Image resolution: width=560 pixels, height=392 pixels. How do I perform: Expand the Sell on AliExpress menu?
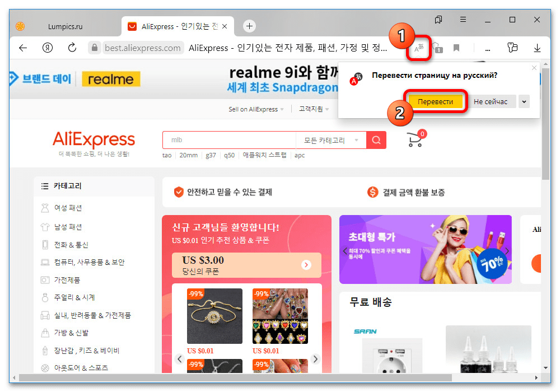256,109
